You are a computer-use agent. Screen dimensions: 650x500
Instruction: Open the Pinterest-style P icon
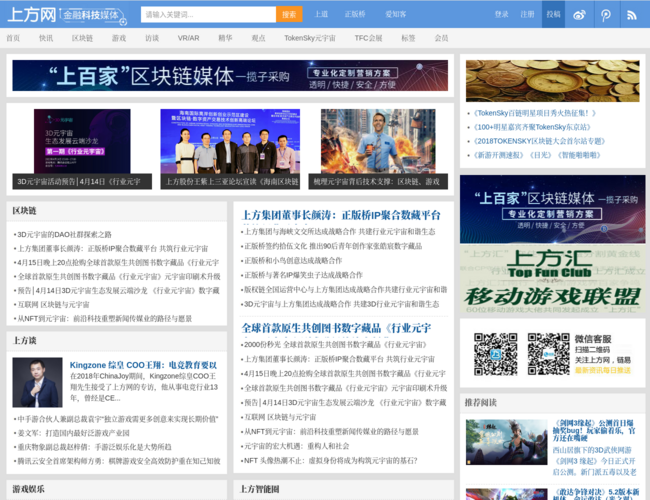pos(606,14)
